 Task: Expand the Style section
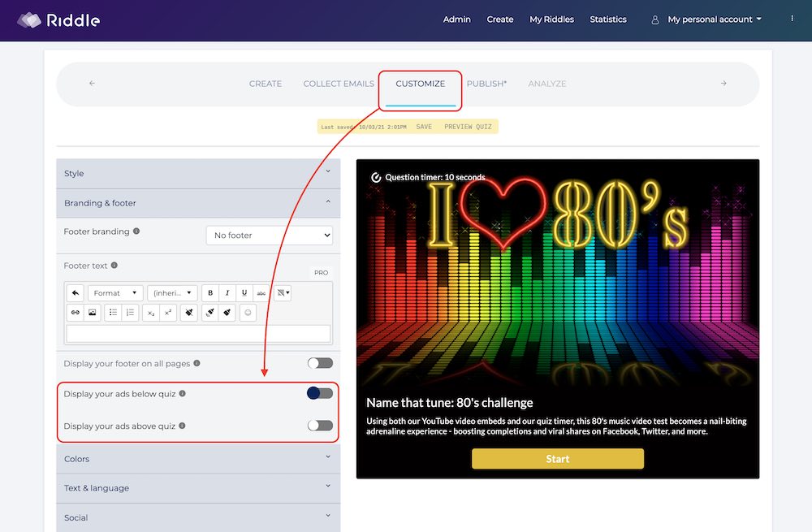coord(198,174)
